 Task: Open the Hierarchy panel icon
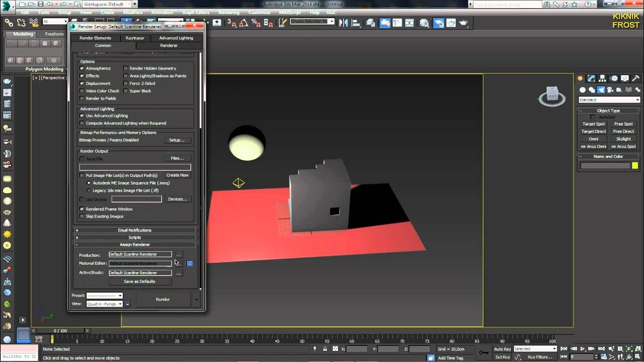pos(603,78)
